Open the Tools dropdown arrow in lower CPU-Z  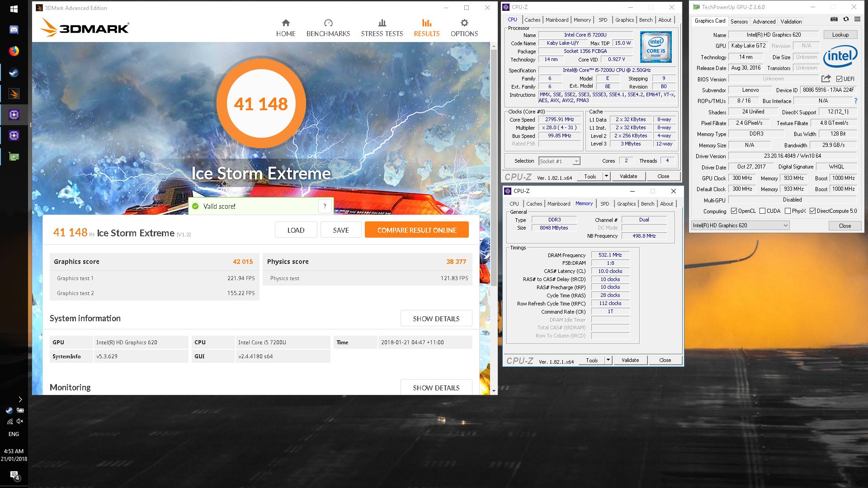[608, 360]
